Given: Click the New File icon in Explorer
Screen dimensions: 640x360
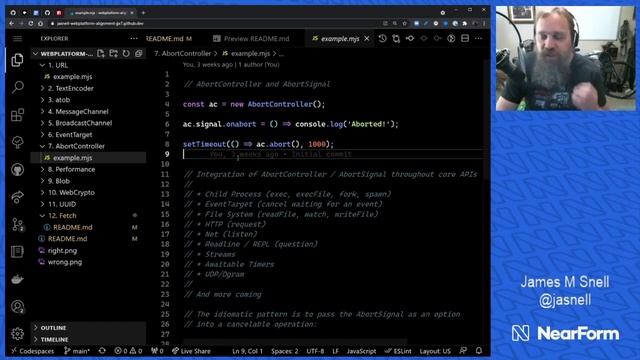Looking at the screenshot, I should pyautogui.click(x=101, y=53).
